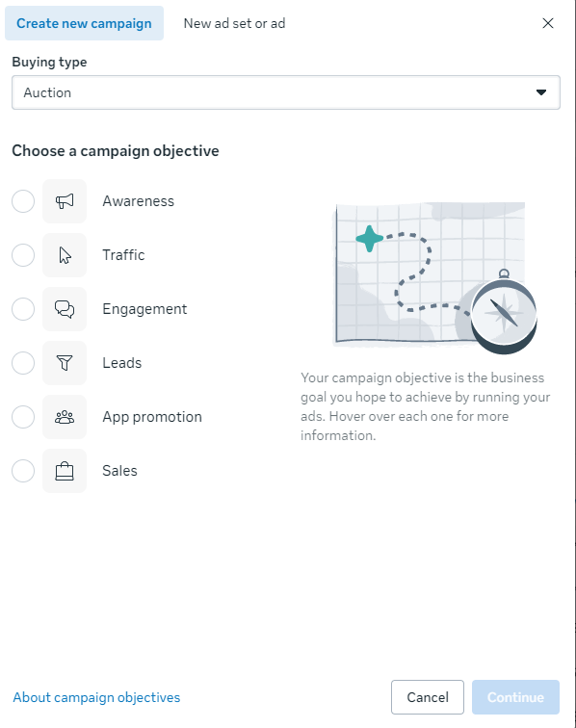Viewport: 576px width, 728px height.
Task: Click the Buying type dropdown arrow
Action: click(x=540, y=92)
